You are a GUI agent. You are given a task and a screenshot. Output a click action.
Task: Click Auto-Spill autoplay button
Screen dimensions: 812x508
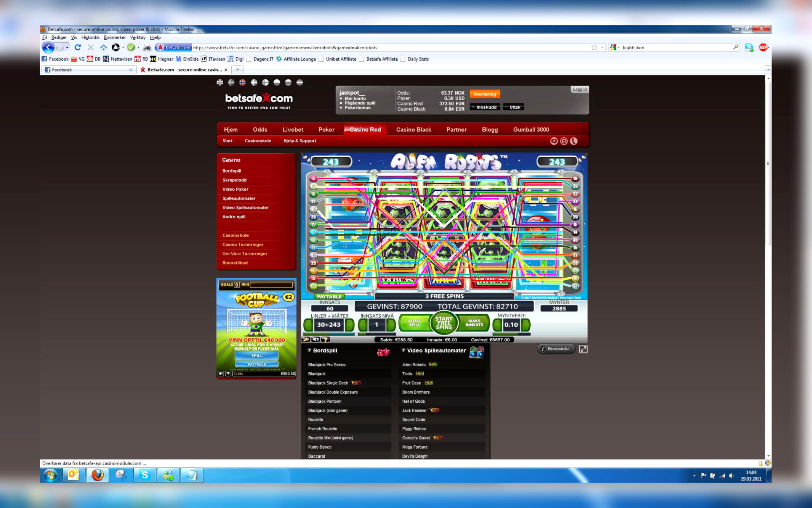click(x=414, y=323)
